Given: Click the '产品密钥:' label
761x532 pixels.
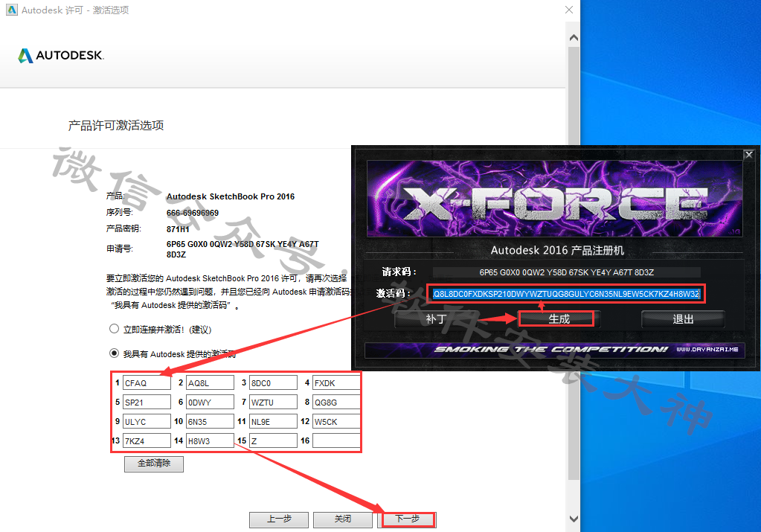Looking at the screenshot, I should pyautogui.click(x=123, y=228).
